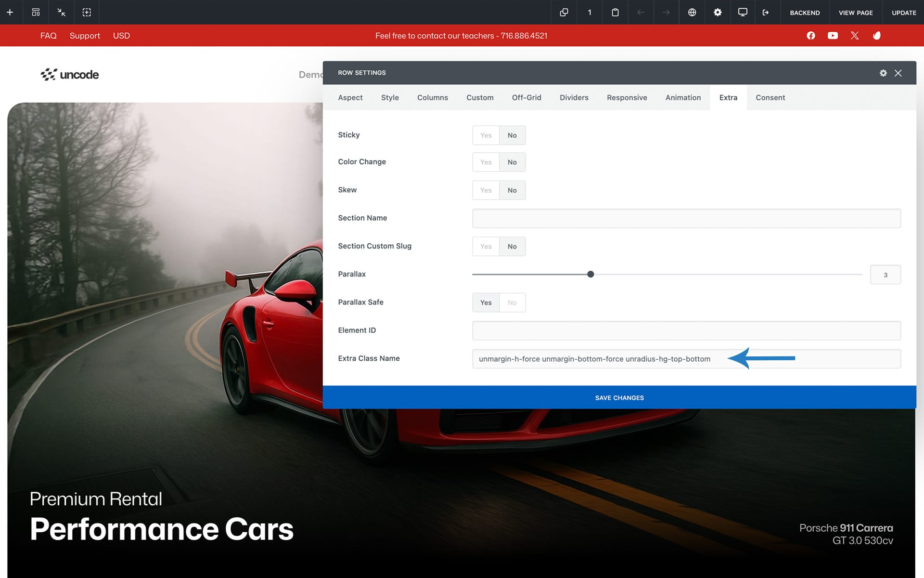Click the desktop responsive preview icon
The image size is (924, 578).
pyautogui.click(x=743, y=13)
